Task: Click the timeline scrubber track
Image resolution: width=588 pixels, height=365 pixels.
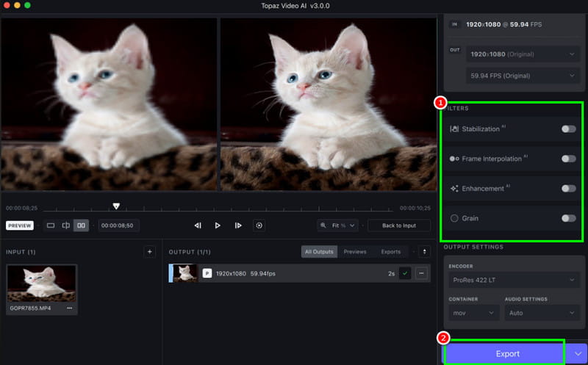Action: 218,210
